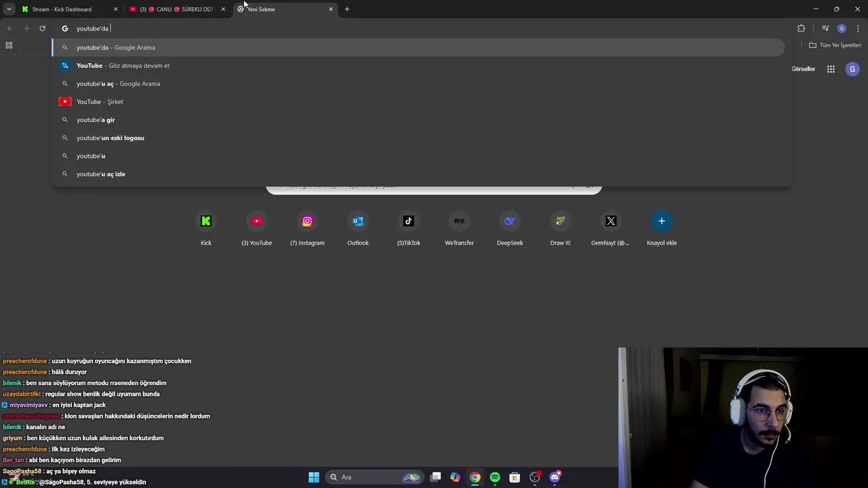Open a new tab with plus button
This screenshot has width=868, height=488.
click(347, 9)
